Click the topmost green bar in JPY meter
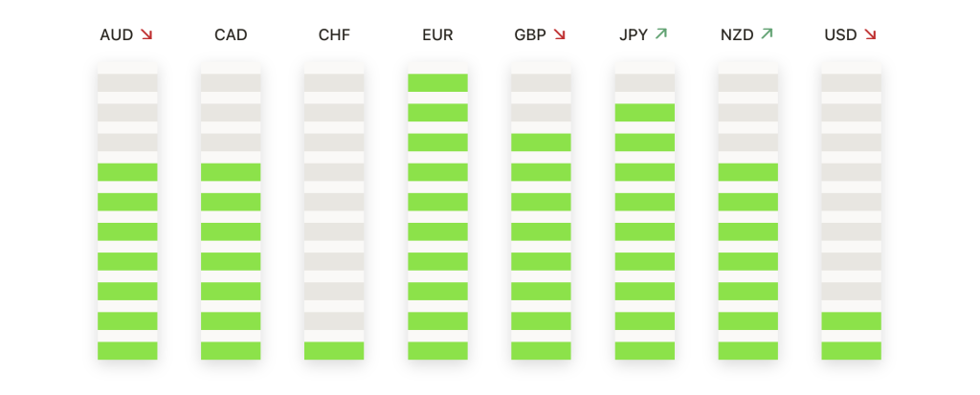 click(644, 113)
